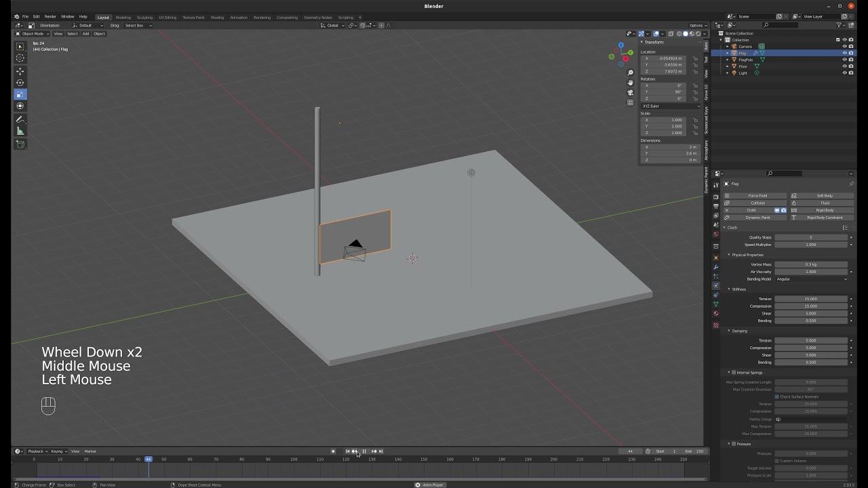Screen dimensions: 868x488
Task: Open the File menu
Action: coord(25,16)
